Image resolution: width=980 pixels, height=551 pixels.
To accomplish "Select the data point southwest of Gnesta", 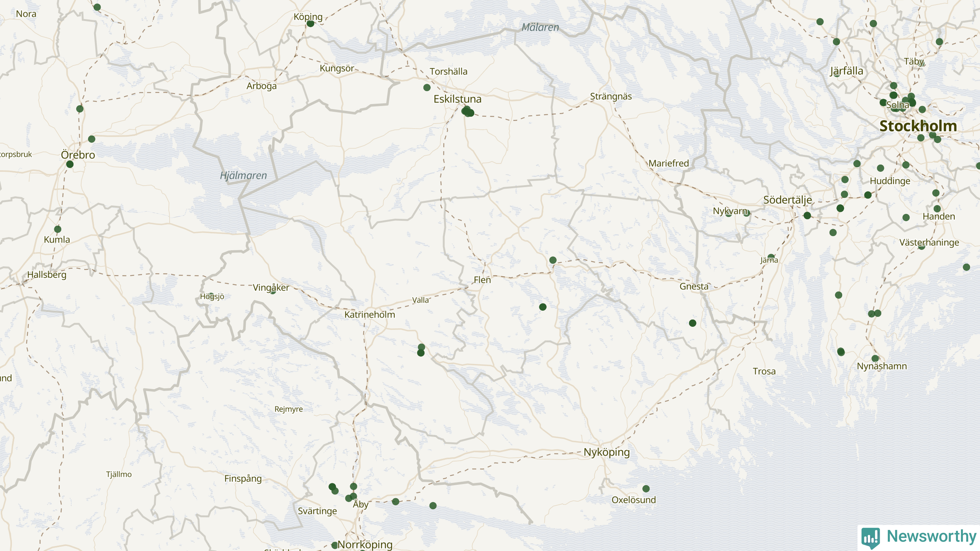I will pos(693,323).
